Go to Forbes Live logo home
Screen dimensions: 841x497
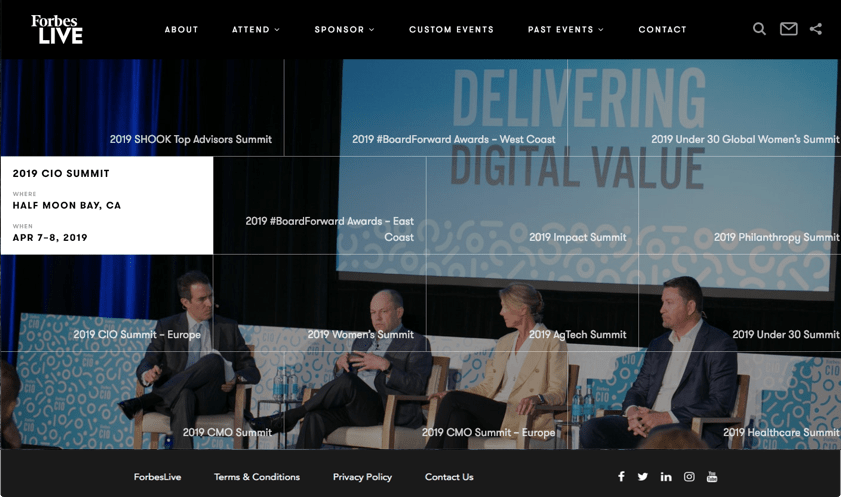pos(57,29)
